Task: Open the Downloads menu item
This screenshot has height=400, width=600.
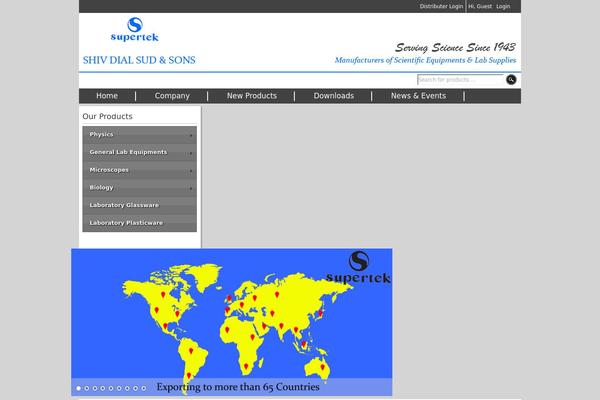Action: [334, 96]
